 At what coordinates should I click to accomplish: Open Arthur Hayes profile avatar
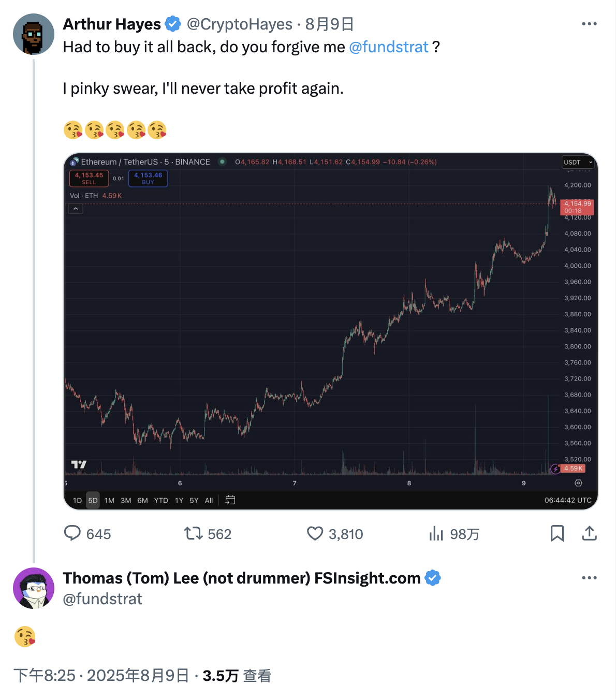click(34, 34)
